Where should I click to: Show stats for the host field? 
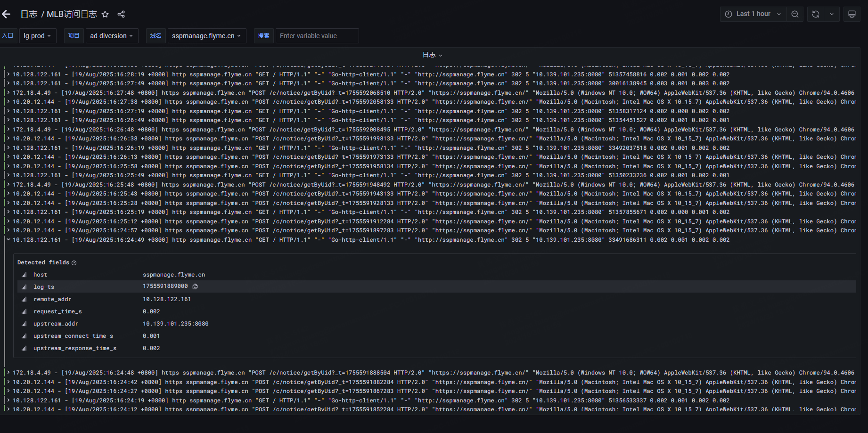click(24, 275)
